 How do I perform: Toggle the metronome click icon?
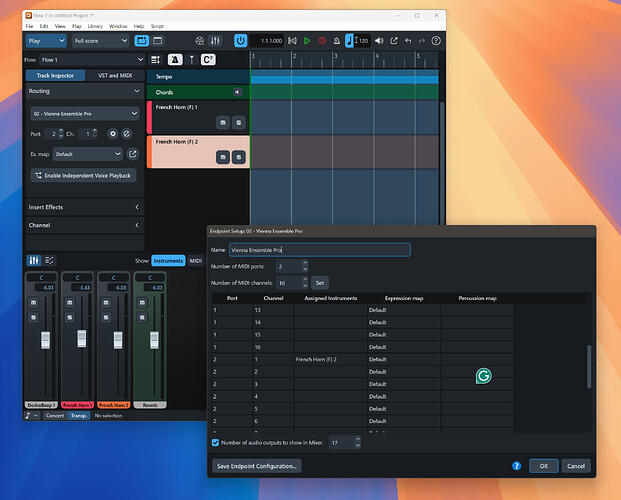[337, 41]
